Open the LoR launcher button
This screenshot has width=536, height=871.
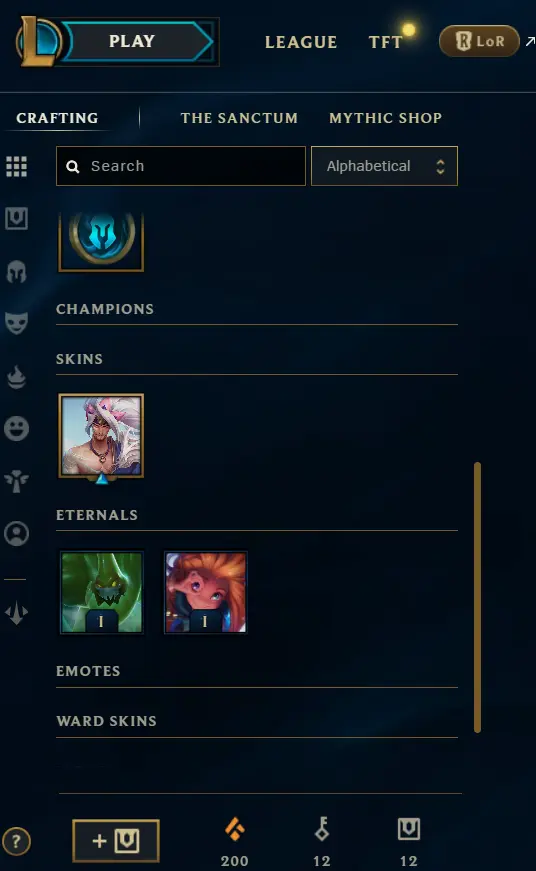click(479, 41)
